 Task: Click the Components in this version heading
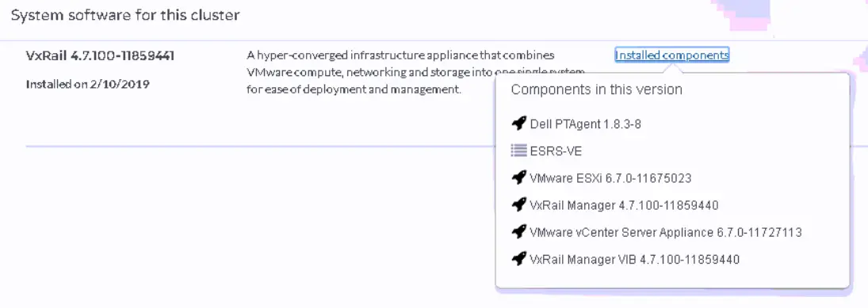click(x=596, y=89)
